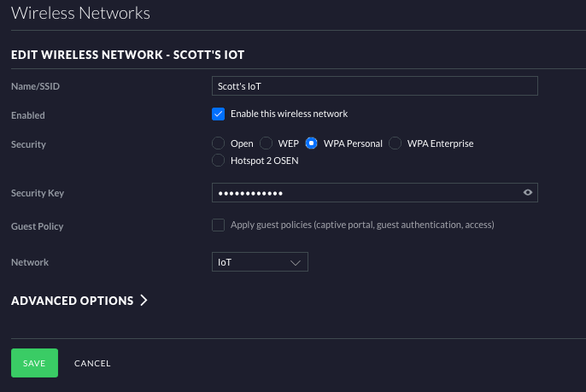Switch security to WPA Enterprise radio
Viewport: 586px width, 392px height.
point(395,143)
